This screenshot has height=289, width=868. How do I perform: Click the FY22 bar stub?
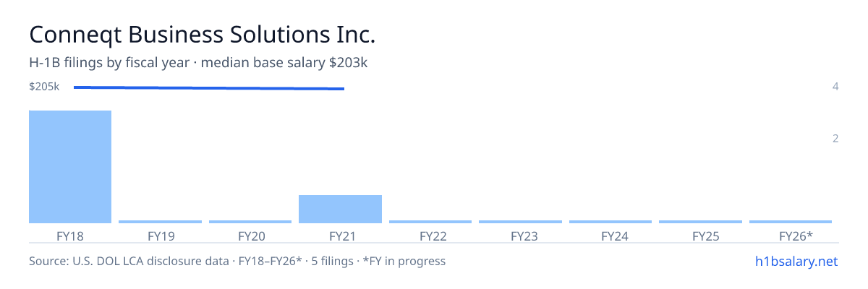point(430,222)
